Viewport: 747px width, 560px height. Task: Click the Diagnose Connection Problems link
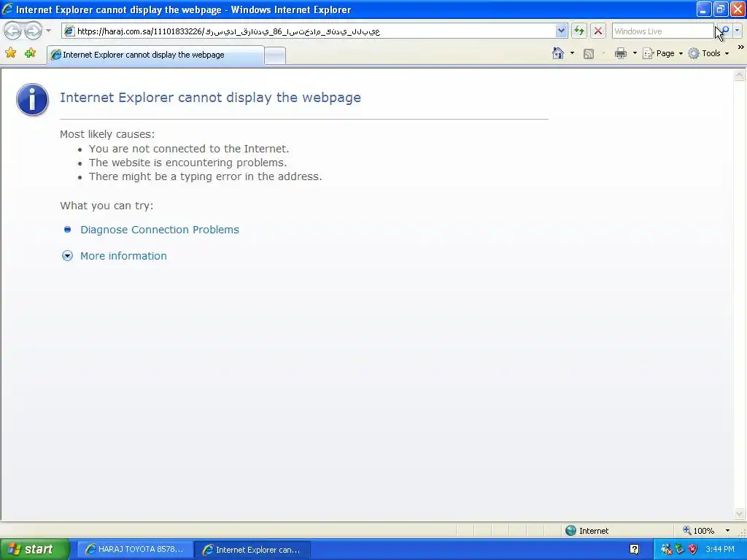160,230
